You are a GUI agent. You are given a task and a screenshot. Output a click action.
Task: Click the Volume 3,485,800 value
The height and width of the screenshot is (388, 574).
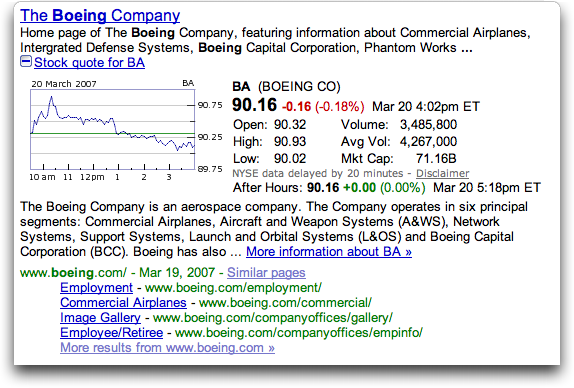[x=428, y=124]
